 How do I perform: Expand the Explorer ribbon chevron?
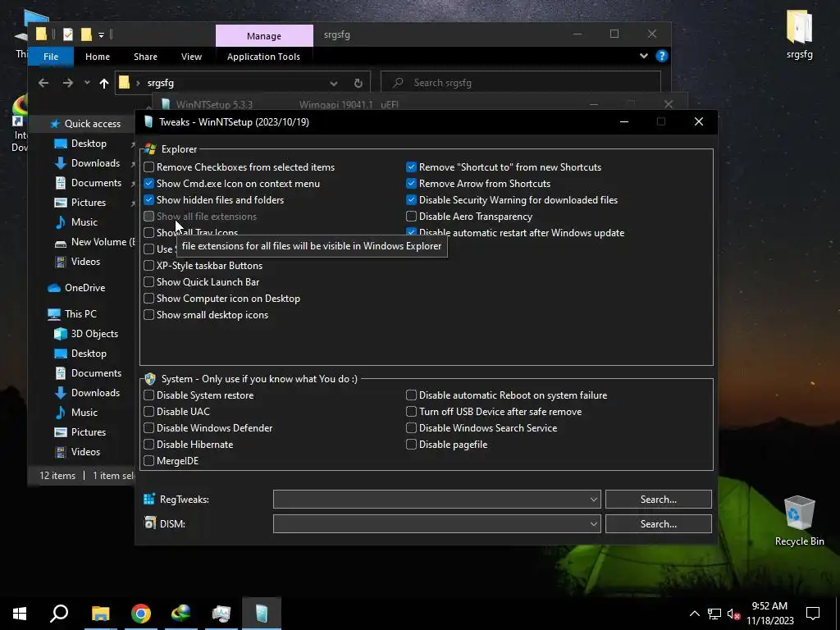point(643,56)
